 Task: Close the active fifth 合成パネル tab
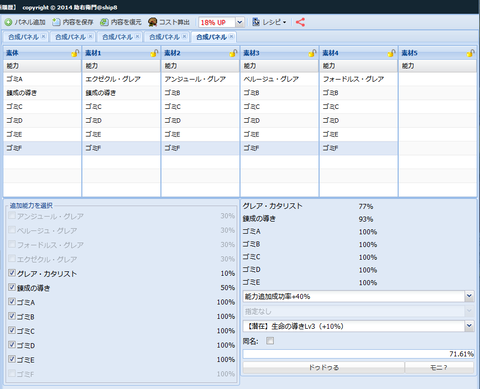pyautogui.click(x=231, y=36)
